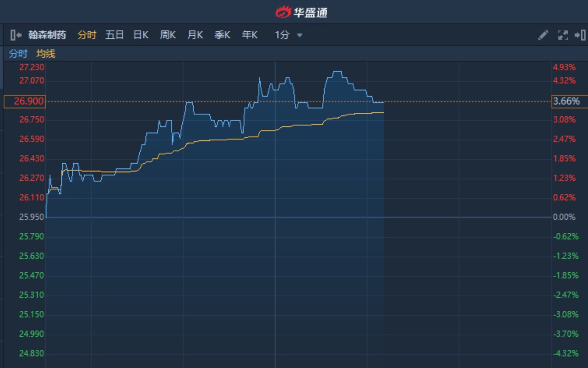
Task: Click the highlighted 26.900 price label
Action: 25,101
